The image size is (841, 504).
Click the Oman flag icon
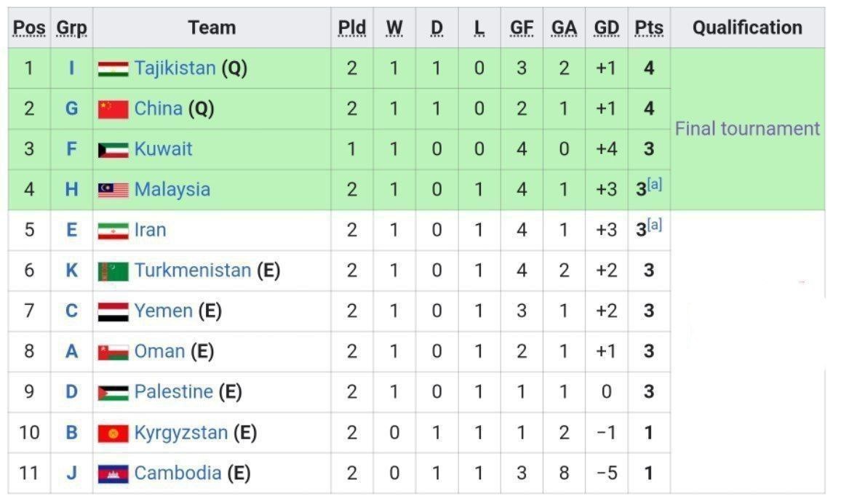pyautogui.click(x=113, y=353)
